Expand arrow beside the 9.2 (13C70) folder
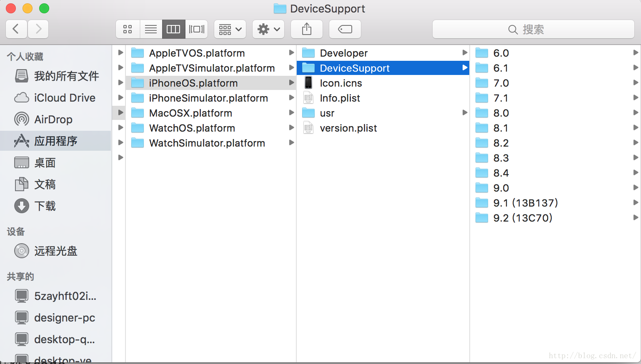 (x=636, y=217)
